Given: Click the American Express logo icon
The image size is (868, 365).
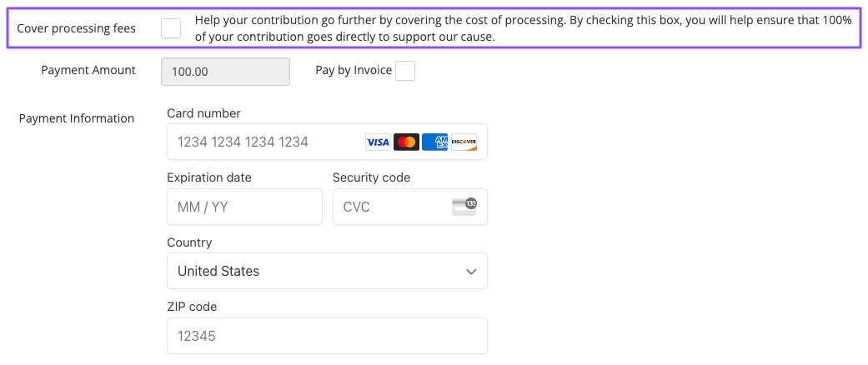Looking at the screenshot, I should (435, 142).
